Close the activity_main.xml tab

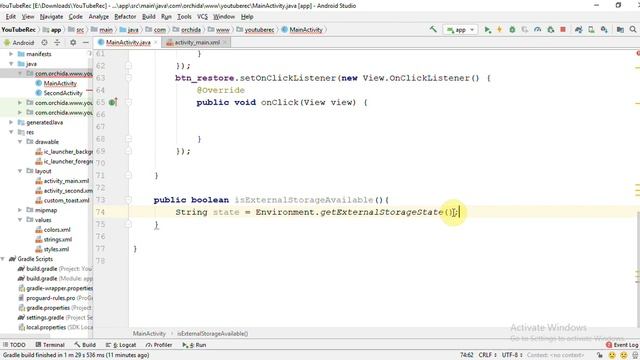tap(225, 42)
